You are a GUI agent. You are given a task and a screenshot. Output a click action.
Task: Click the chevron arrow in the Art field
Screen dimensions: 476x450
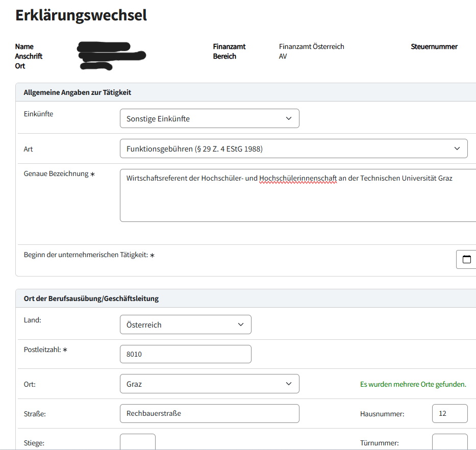(457, 148)
